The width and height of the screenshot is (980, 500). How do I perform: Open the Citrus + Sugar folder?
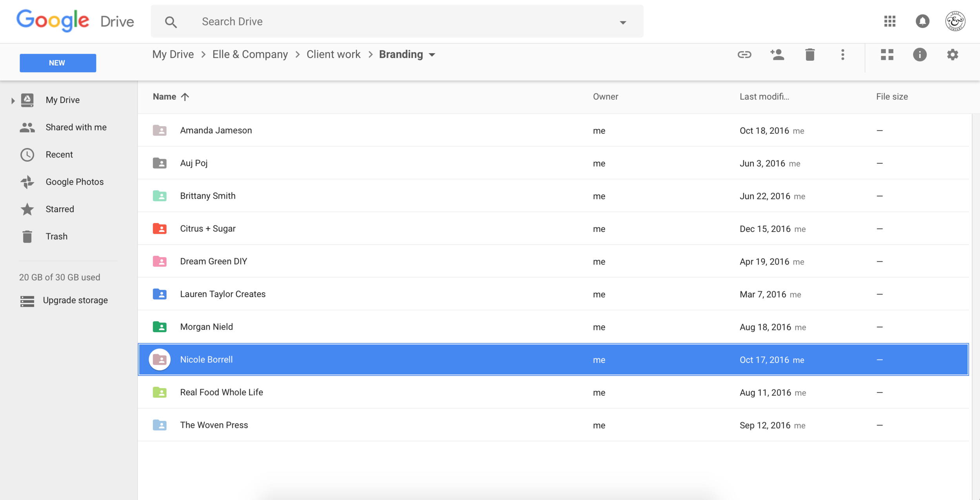coord(207,228)
